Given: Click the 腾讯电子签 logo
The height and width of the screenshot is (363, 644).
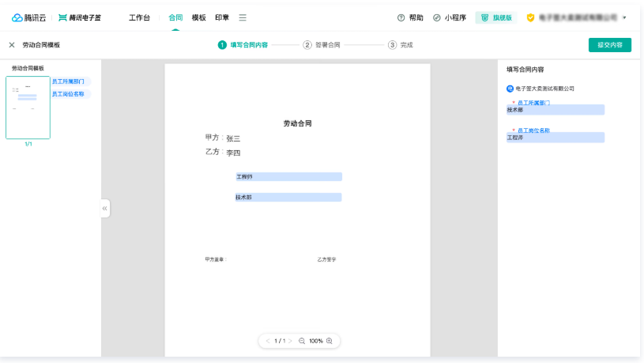Looking at the screenshot, I should pyautogui.click(x=80, y=17).
